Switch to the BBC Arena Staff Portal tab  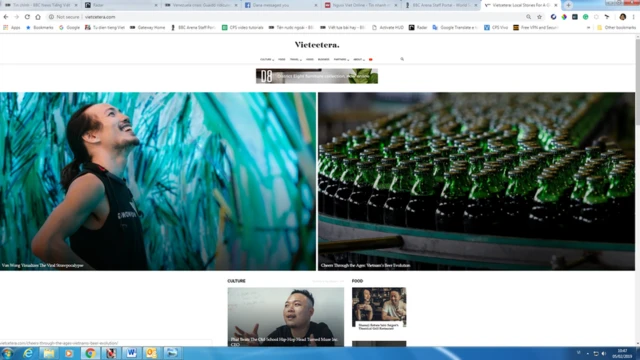point(441,5)
